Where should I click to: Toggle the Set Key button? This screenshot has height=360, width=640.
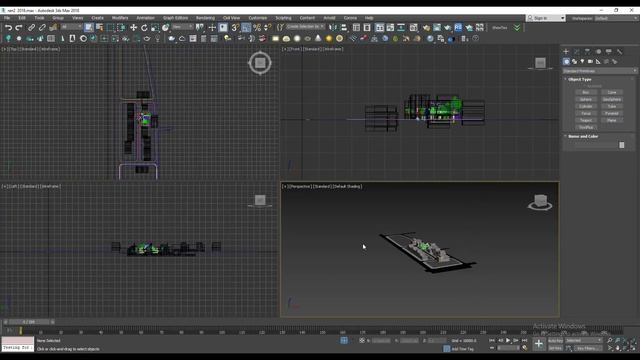pos(555,348)
